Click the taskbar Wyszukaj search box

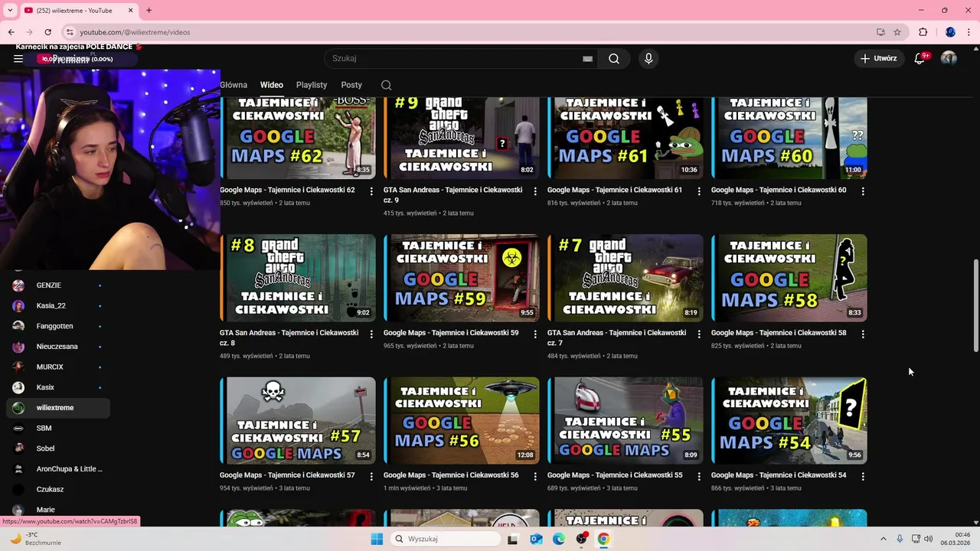(446, 539)
